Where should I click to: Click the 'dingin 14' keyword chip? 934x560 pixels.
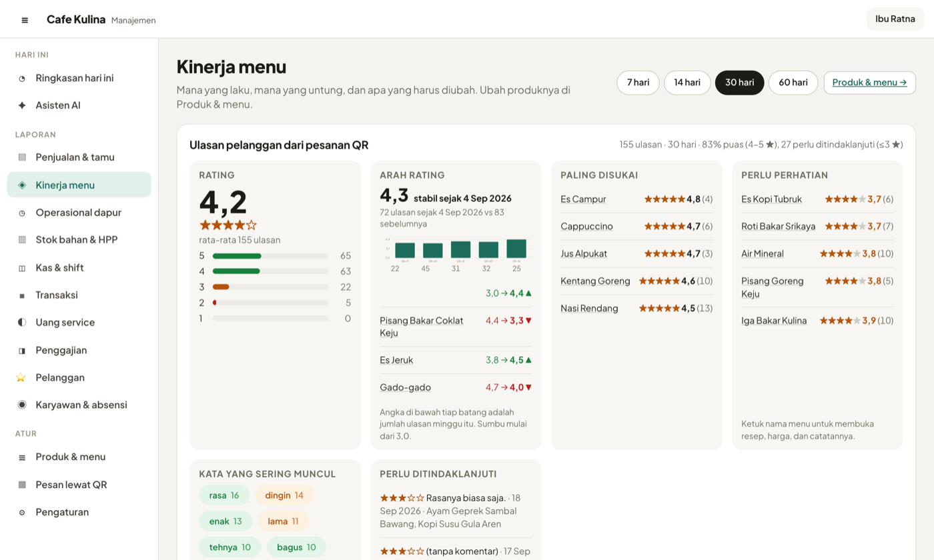(x=284, y=495)
